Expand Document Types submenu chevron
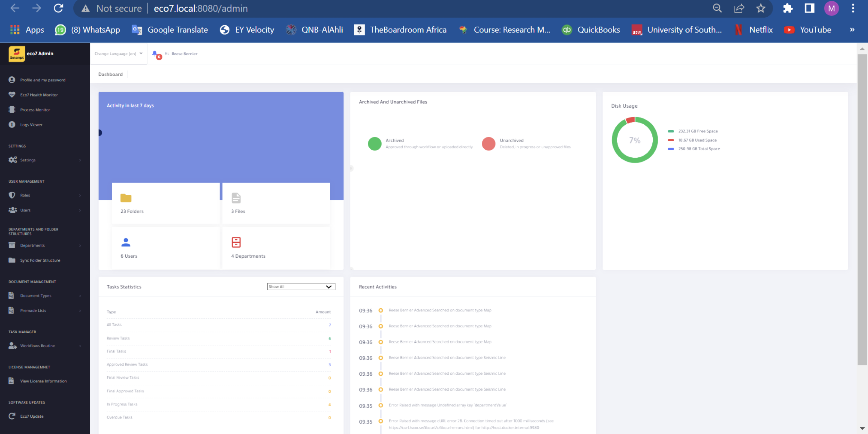Screen dimensions: 868x434 pyautogui.click(x=80, y=296)
